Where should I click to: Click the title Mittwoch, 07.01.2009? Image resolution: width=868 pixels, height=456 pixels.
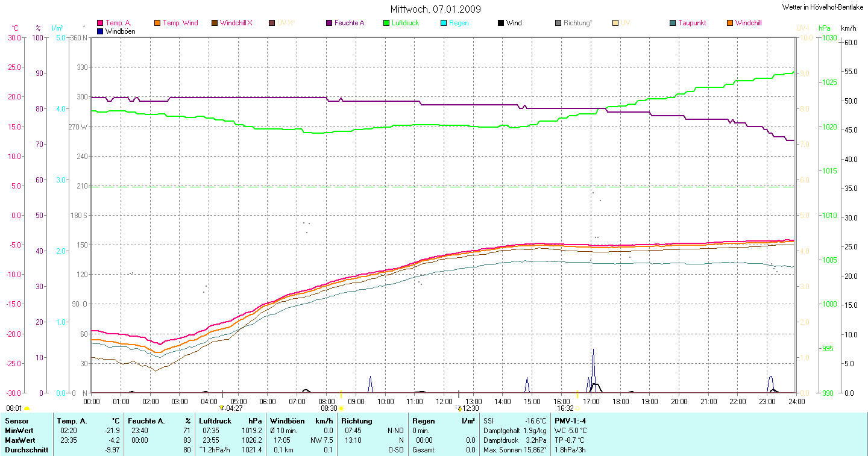tap(436, 9)
